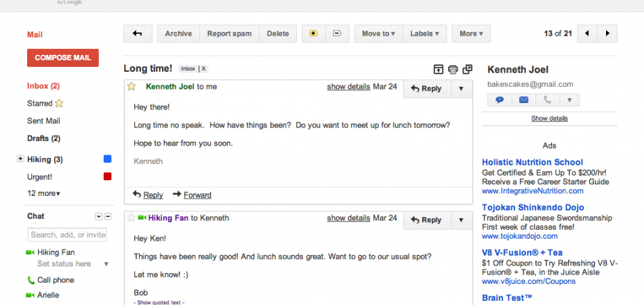Mark conversation as important with plus icon
Viewport: 644px width, 305px height.
point(313,34)
